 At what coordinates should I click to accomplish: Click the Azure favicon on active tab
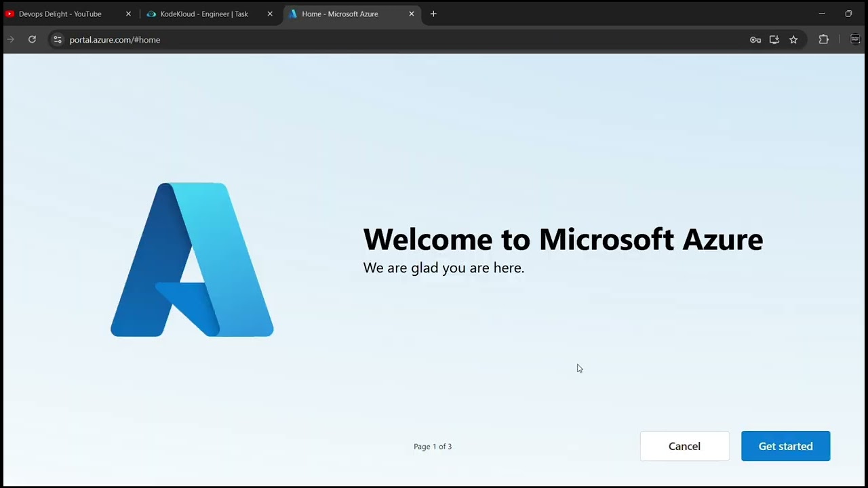point(293,14)
